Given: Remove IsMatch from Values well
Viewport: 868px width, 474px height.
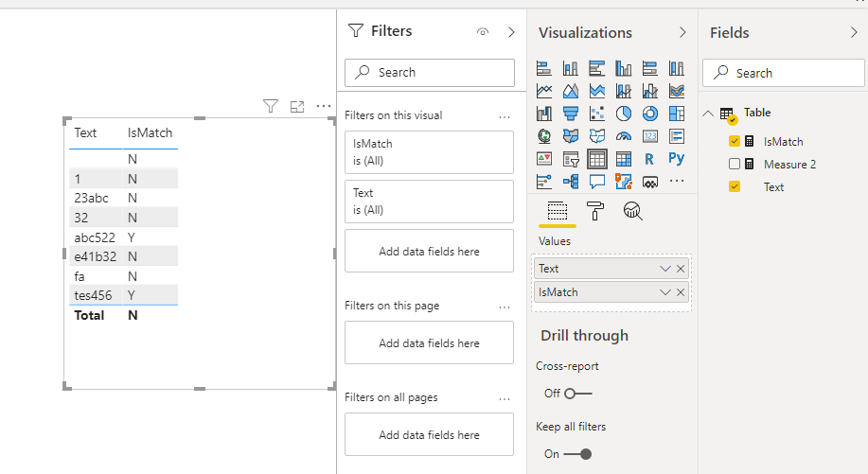Looking at the screenshot, I should coord(681,292).
